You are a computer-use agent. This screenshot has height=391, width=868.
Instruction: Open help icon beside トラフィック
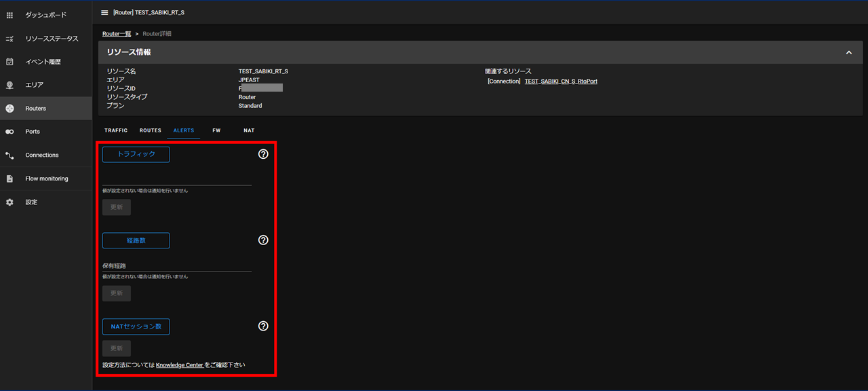264,154
